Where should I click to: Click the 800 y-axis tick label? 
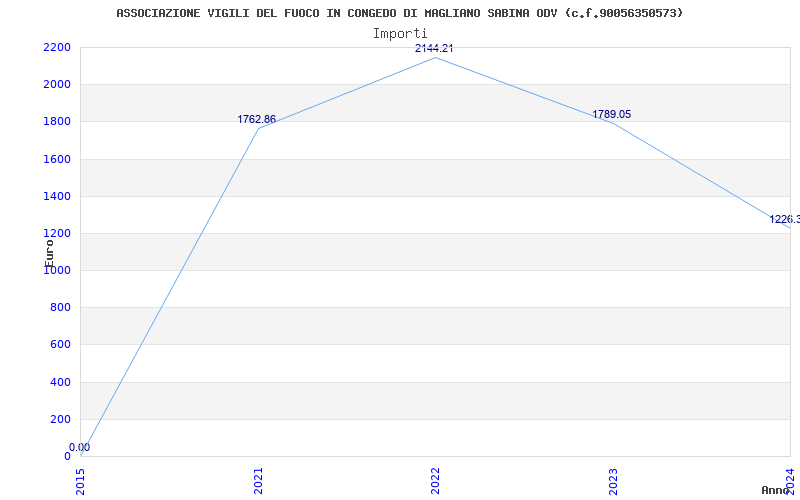[60, 308]
